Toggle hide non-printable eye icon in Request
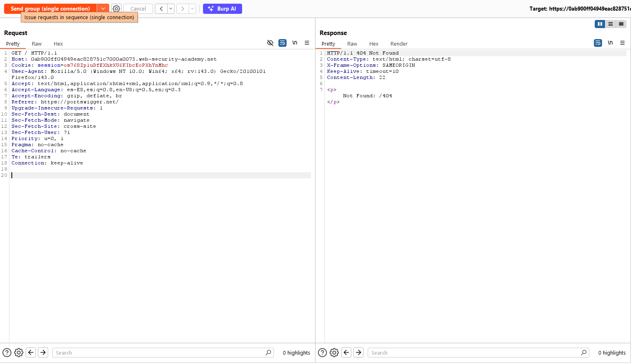The width and height of the screenshot is (631, 364). [270, 43]
